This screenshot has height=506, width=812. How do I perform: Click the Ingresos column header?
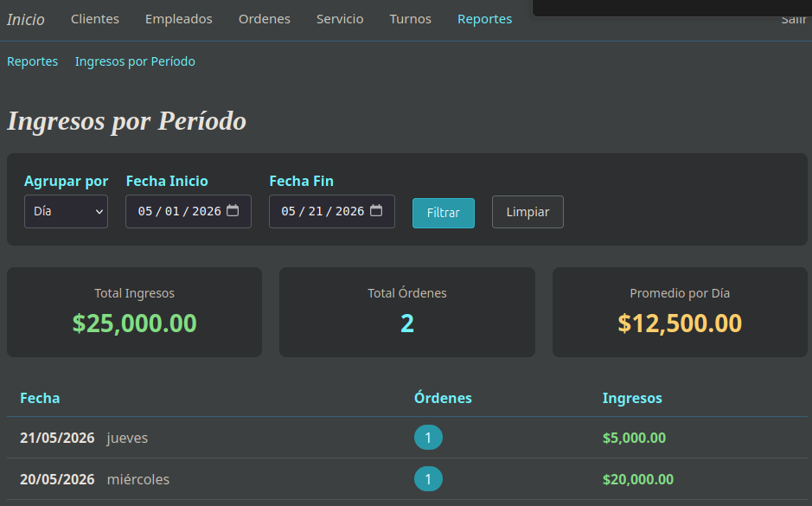coord(632,398)
